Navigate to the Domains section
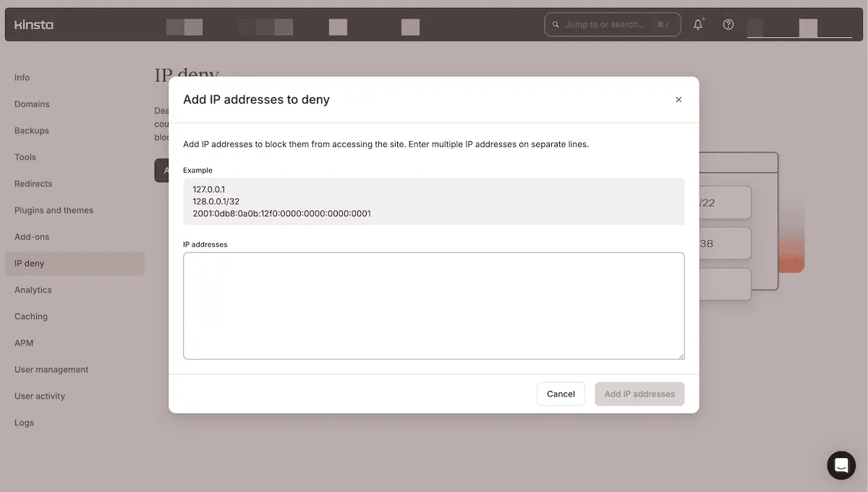Viewport: 868px width, 492px height. click(31, 103)
